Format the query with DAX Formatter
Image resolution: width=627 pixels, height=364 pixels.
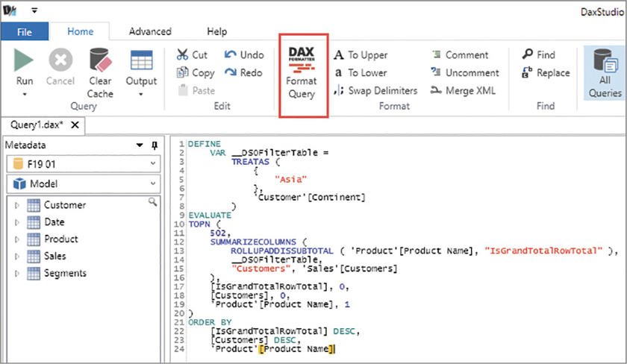pos(302,74)
